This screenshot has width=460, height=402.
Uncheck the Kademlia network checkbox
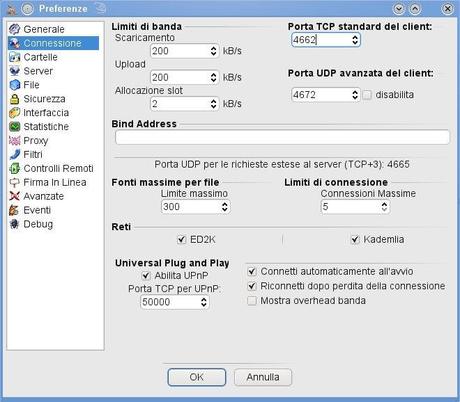(355, 239)
